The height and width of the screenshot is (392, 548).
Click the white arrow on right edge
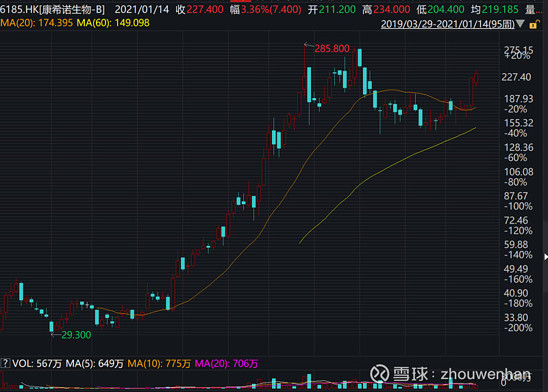pos(545,257)
